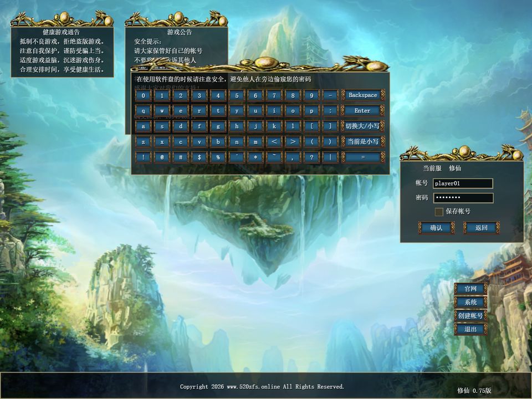
Task: Focus the 密码 password field
Action: click(463, 198)
